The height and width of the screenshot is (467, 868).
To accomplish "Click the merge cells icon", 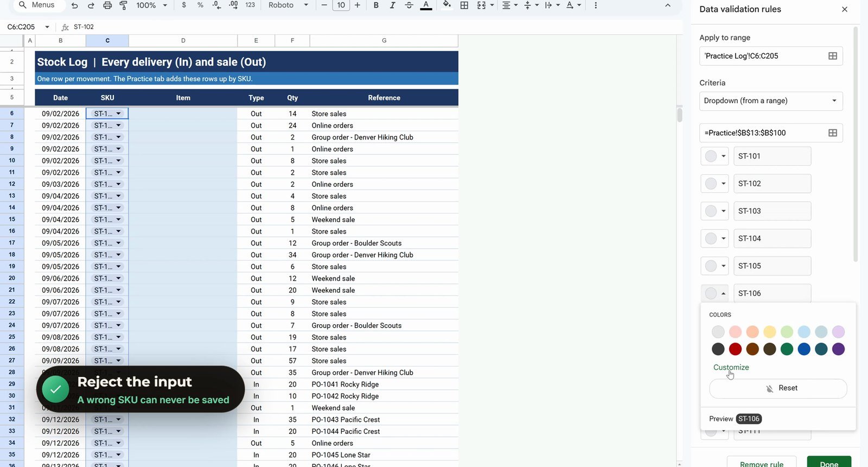I will (481, 5).
